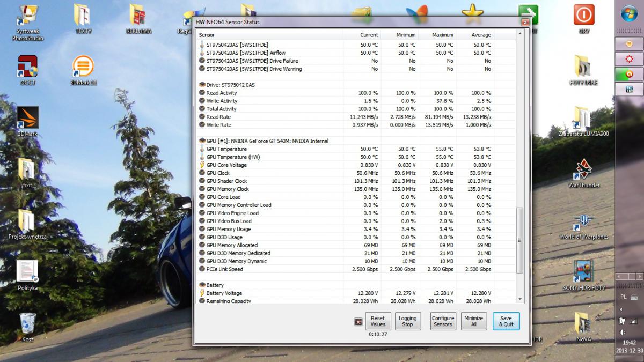Select the Write Activity sensor row
The width and height of the screenshot is (644, 362).
click(357, 101)
